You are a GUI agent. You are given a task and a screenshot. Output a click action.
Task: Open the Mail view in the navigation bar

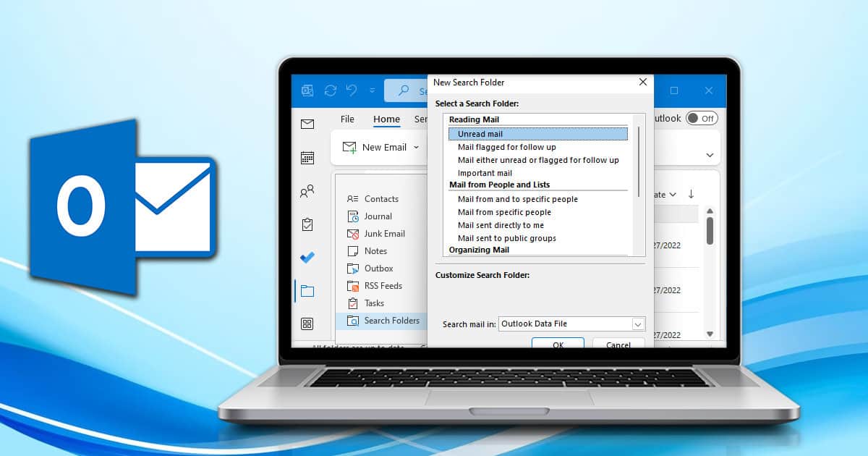[307, 124]
